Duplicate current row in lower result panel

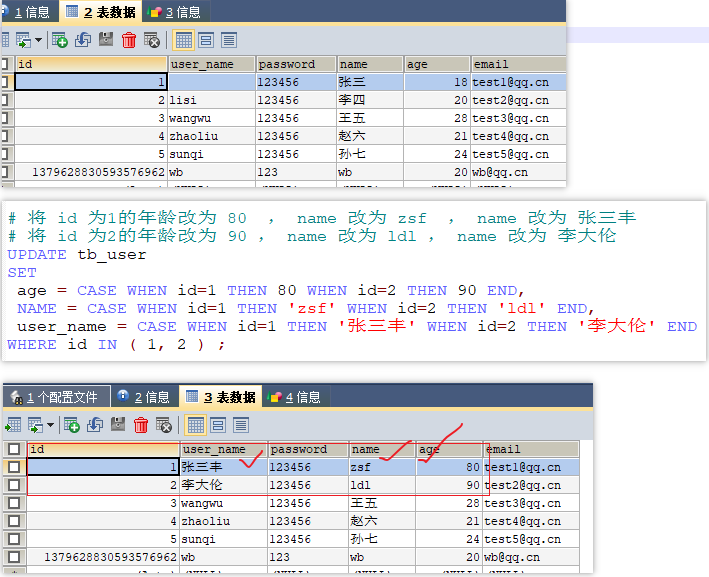(95, 425)
